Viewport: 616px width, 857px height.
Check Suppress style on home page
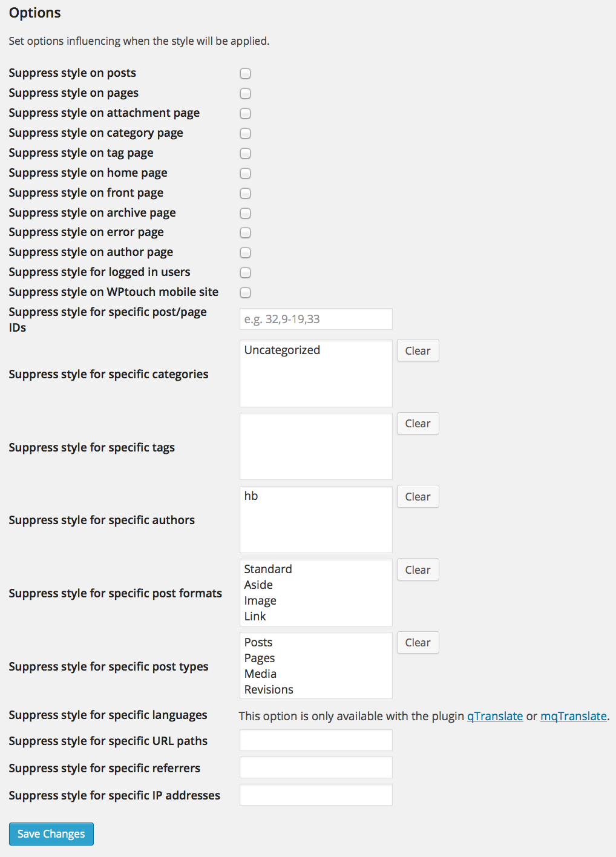[245, 173]
